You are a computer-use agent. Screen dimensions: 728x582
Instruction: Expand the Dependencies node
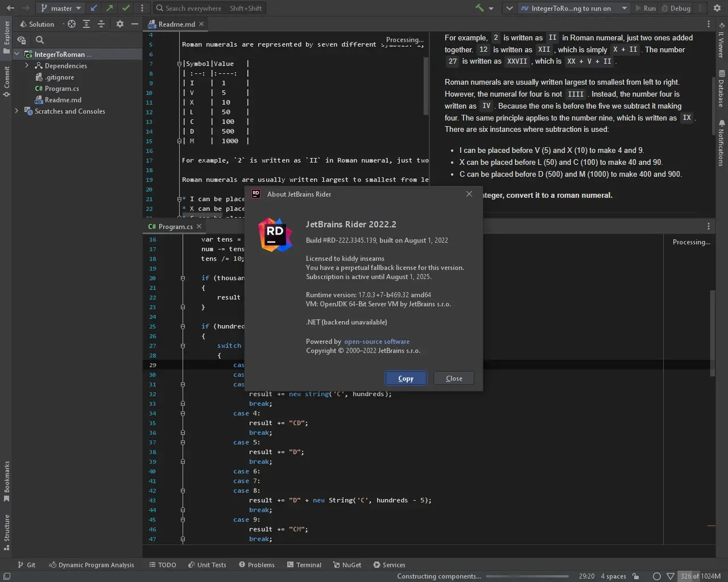[27, 66]
